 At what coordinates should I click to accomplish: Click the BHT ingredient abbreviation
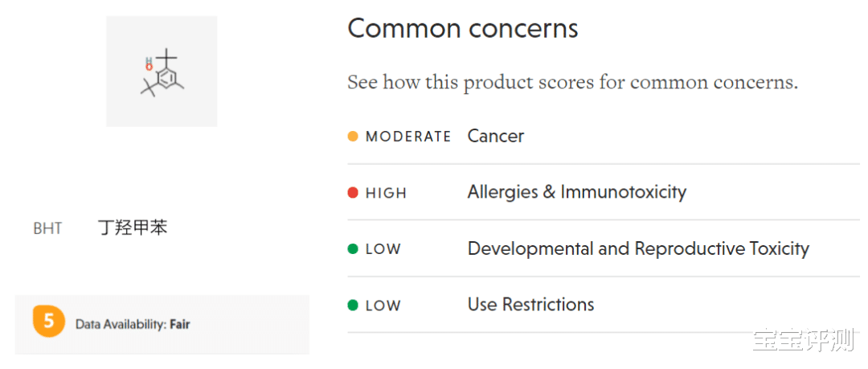point(47,229)
